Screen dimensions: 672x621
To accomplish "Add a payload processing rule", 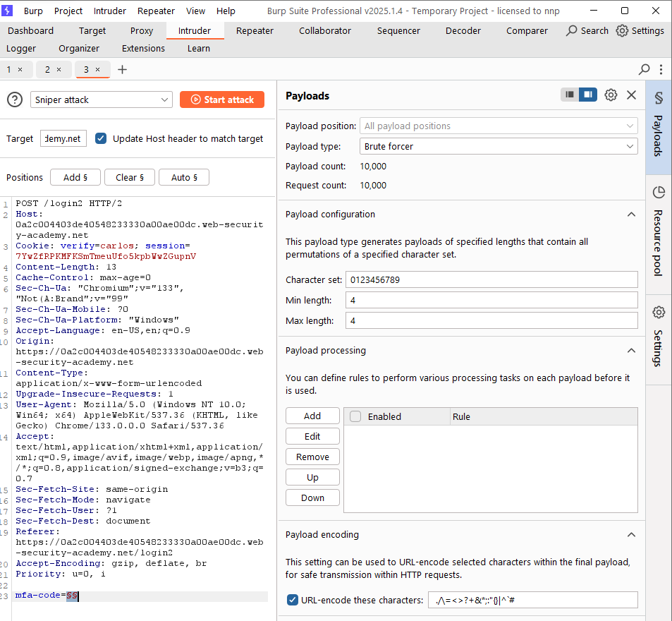I will coord(312,416).
